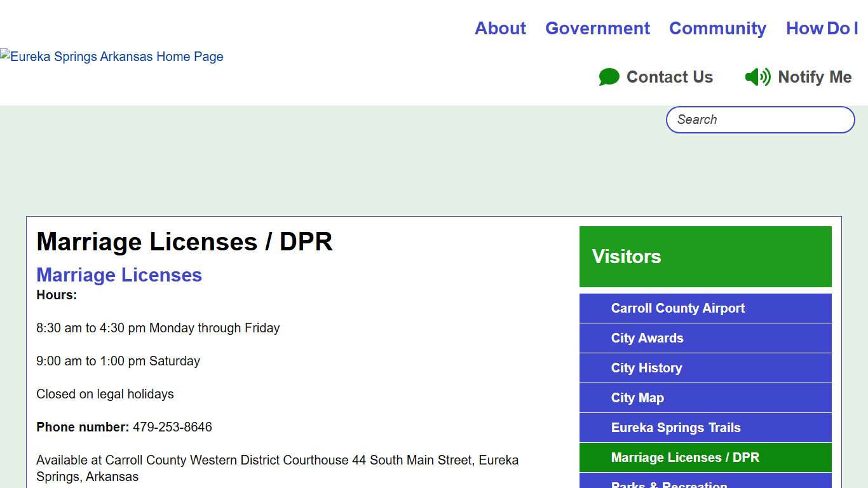Open the City Map link
This screenshot has height=488, width=868.
click(637, 398)
